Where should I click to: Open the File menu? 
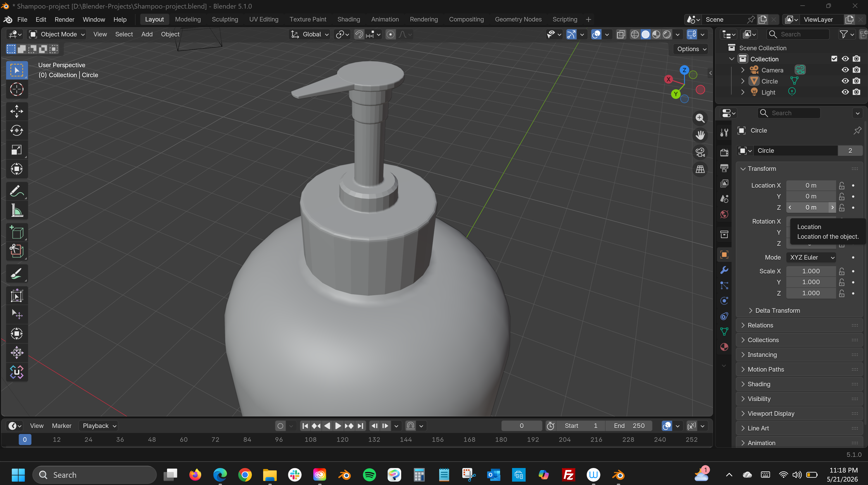coord(22,19)
